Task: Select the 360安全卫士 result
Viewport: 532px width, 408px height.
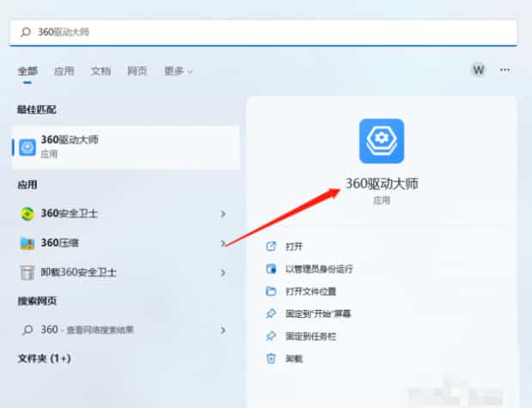Action: point(126,214)
